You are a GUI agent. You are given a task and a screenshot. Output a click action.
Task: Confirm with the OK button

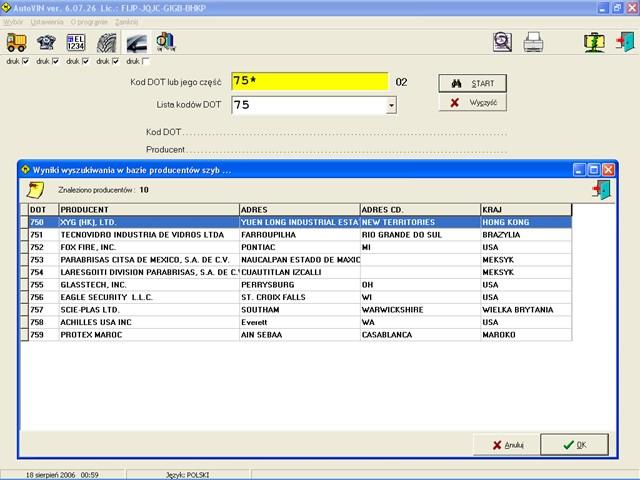click(574, 444)
